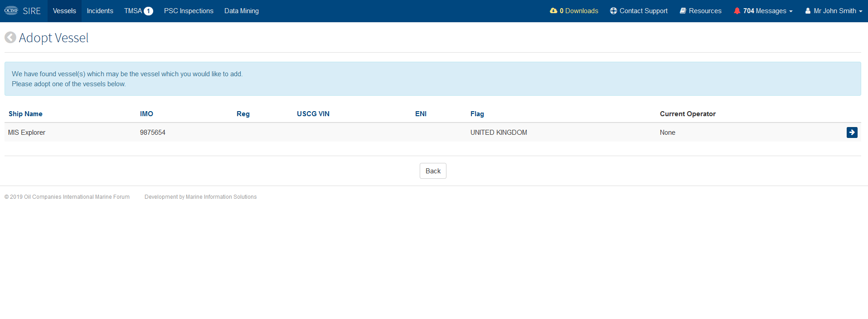868x319 pixels.
Task: Click the UNITED KINGDOM flag cell
Action: pyautogui.click(x=499, y=133)
